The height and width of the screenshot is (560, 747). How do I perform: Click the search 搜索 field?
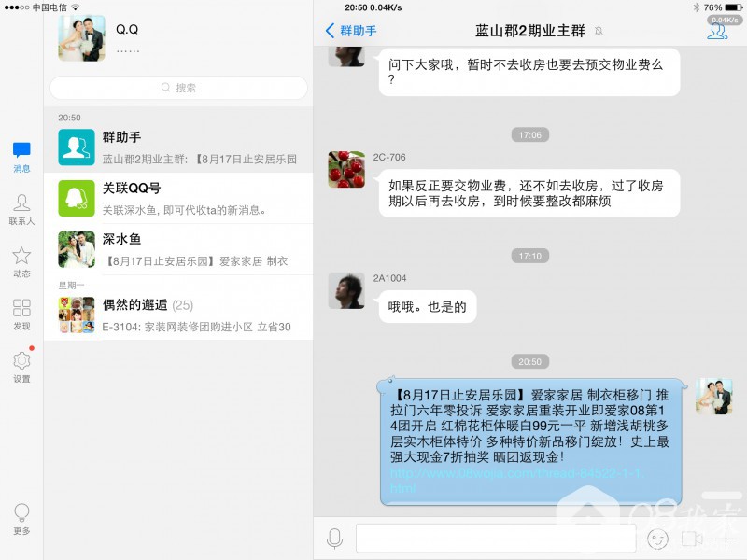(x=178, y=88)
